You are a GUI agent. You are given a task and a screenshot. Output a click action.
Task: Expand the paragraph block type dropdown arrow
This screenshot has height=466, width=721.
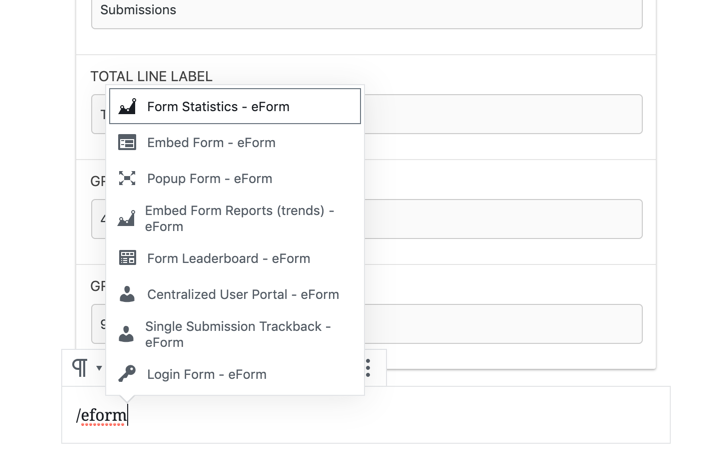pos(99,368)
